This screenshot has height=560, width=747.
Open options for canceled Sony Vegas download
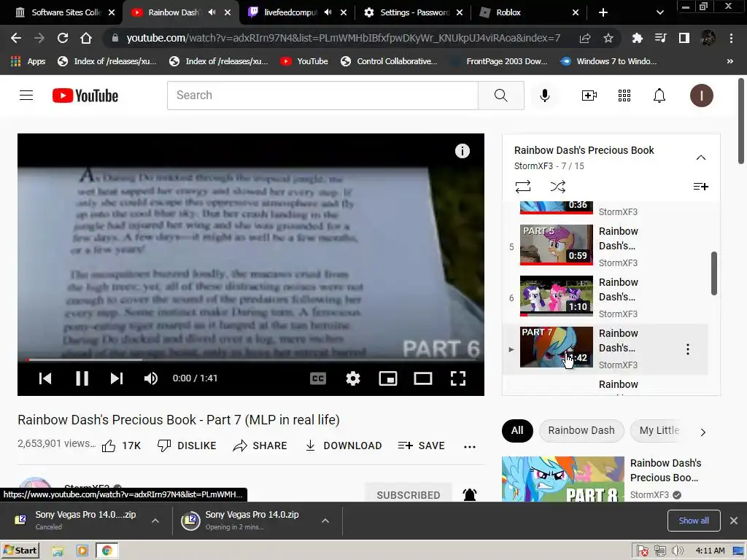pos(155,521)
